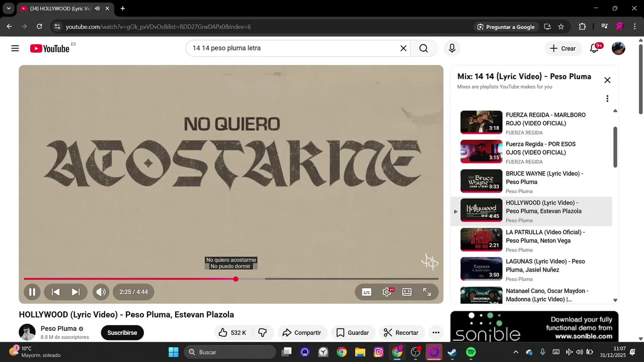Play Fuerza Regida - POR ESOS OJOS
Image resolution: width=644 pixels, height=362 pixels.
[531, 152]
